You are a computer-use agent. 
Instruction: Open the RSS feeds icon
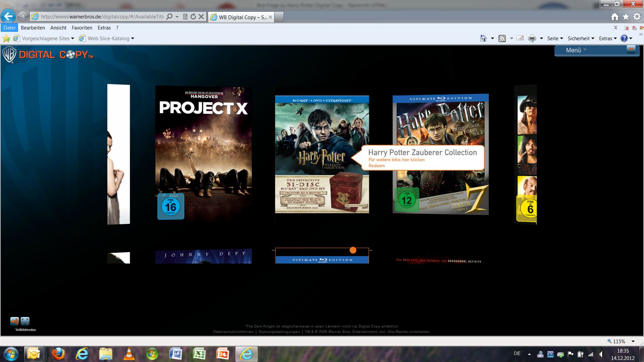point(502,39)
